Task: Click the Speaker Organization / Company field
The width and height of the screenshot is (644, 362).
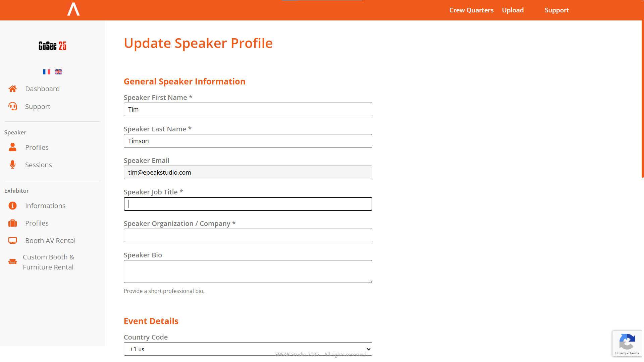Action: click(248, 236)
